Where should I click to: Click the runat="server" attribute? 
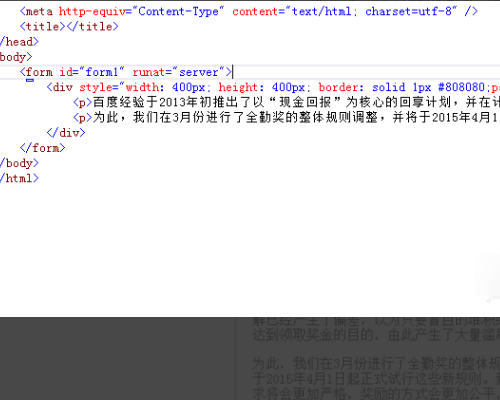pyautogui.click(x=179, y=72)
